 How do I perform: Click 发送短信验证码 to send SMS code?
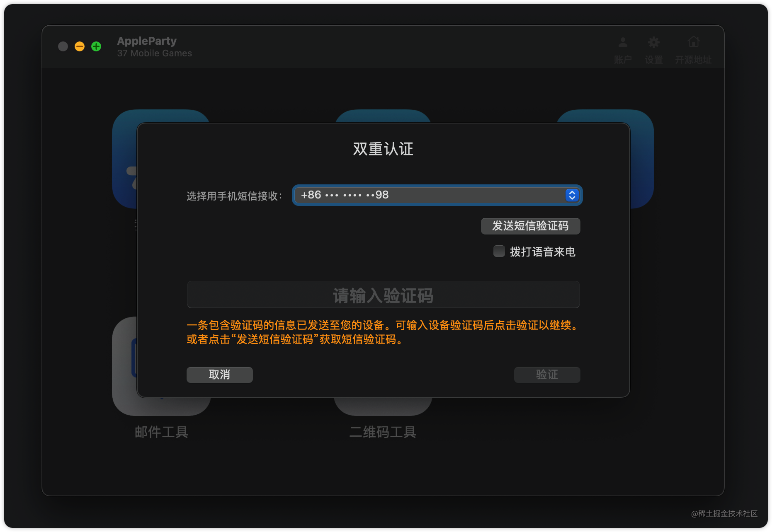click(x=530, y=226)
